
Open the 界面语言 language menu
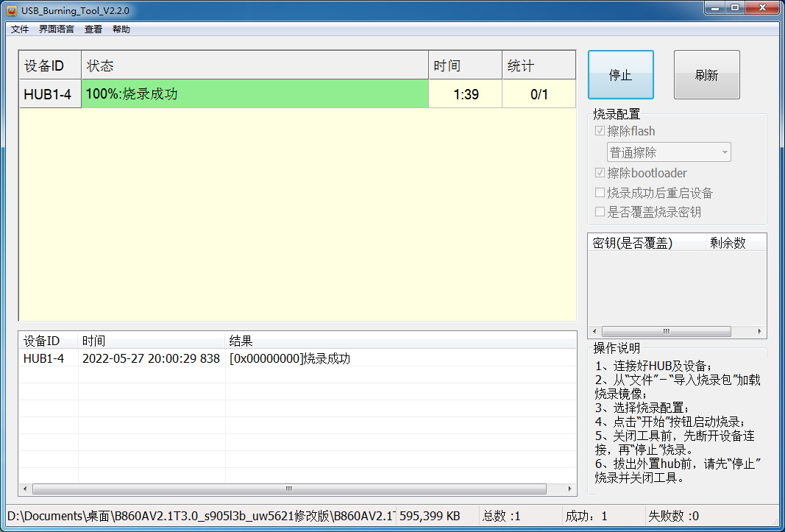[56, 29]
